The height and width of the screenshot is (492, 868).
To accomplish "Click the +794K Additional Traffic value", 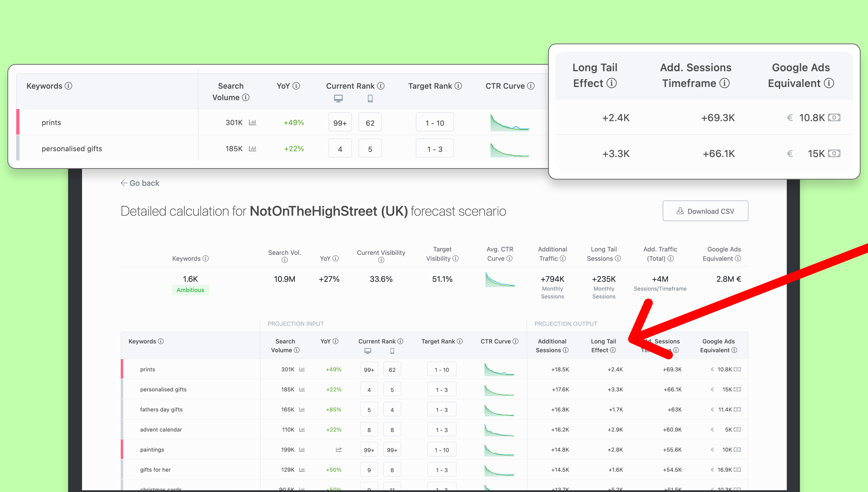I will click(x=552, y=279).
